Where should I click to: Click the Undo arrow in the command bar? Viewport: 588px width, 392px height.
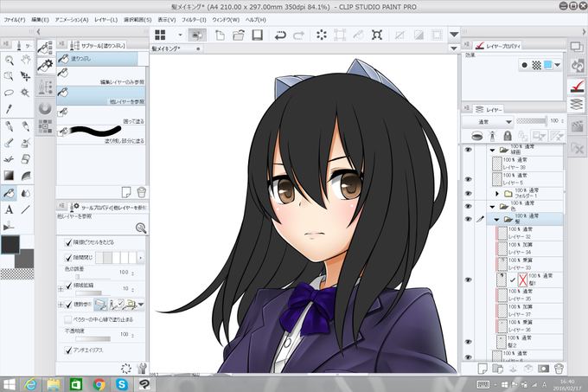click(280, 35)
